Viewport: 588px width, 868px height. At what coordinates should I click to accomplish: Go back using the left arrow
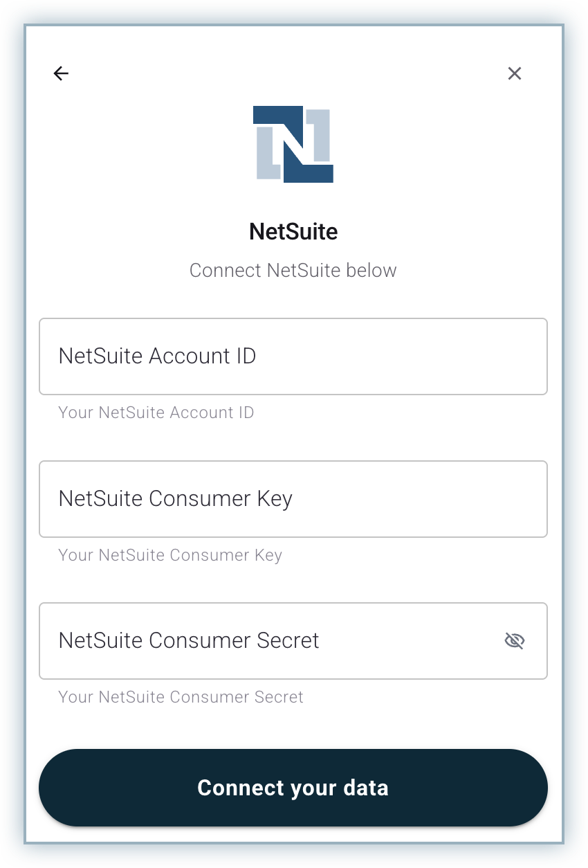(x=61, y=73)
